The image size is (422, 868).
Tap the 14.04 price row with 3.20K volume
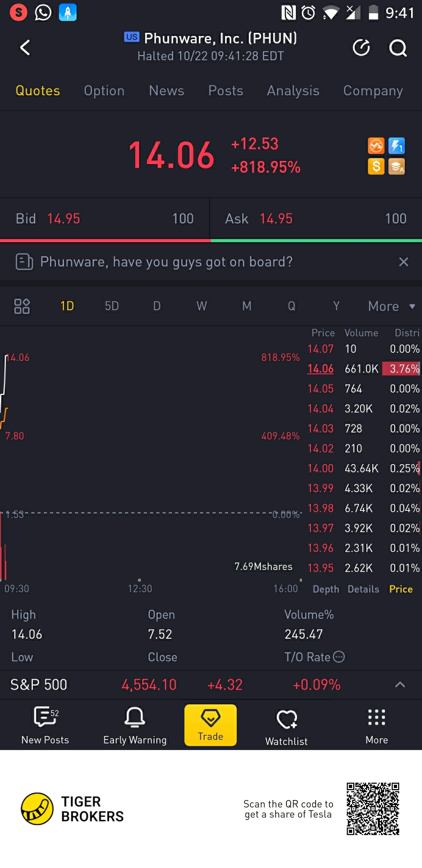click(x=363, y=409)
